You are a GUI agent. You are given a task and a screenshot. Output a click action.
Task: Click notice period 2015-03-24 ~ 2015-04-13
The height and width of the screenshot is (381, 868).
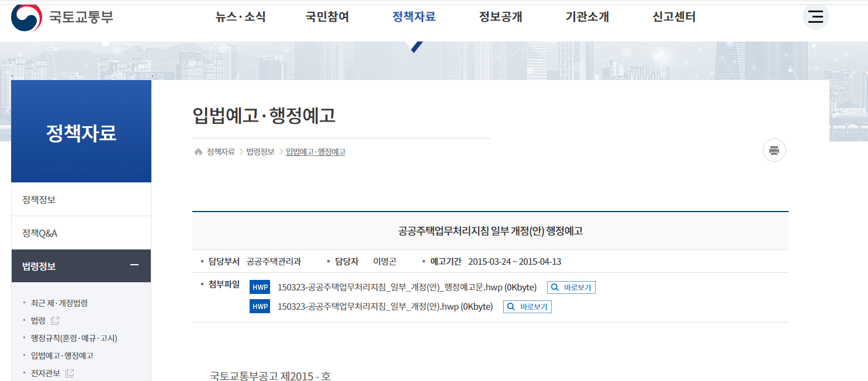(515, 261)
